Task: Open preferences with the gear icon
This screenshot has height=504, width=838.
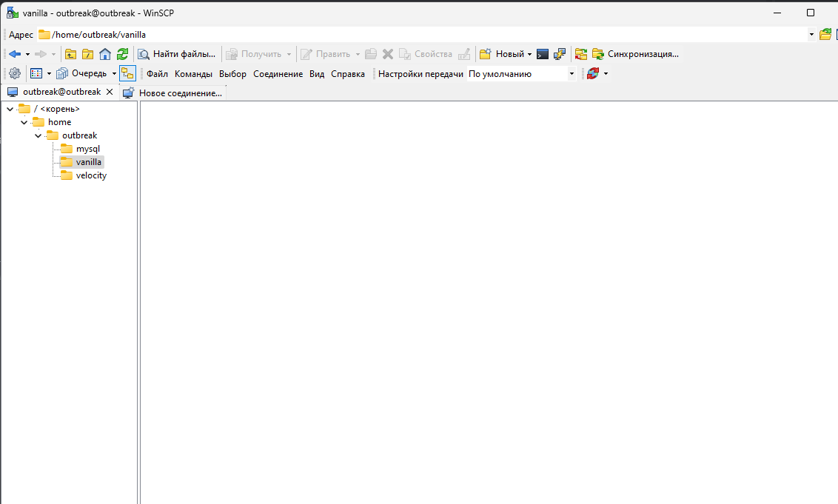Action: [15, 73]
